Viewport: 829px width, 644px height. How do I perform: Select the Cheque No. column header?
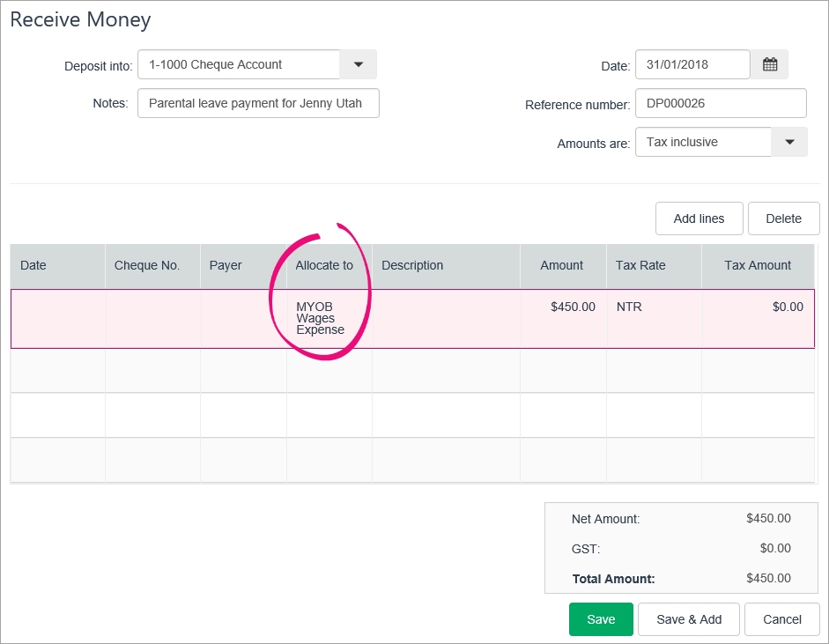(x=147, y=265)
